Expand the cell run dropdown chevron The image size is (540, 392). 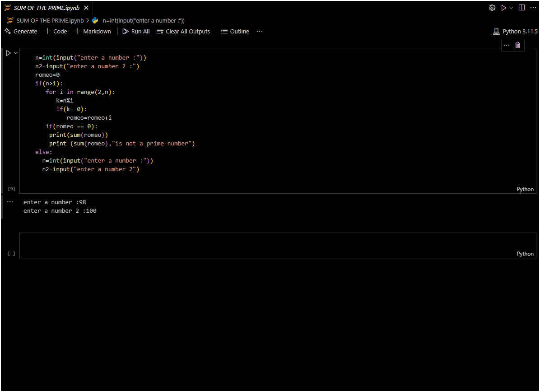16,53
